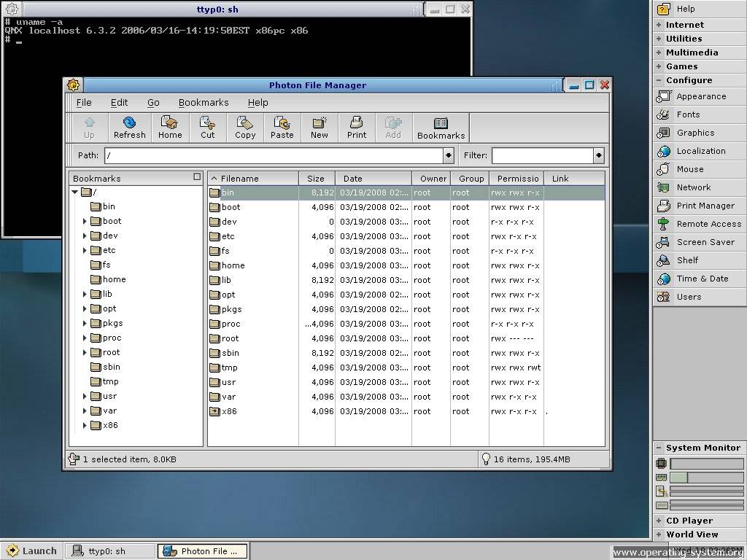Expand the boot folder in tree
This screenshot has width=747, height=560.
click(85, 221)
